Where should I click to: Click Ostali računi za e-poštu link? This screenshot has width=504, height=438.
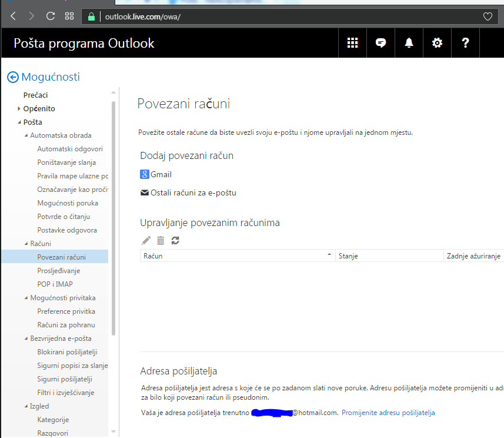pos(193,193)
